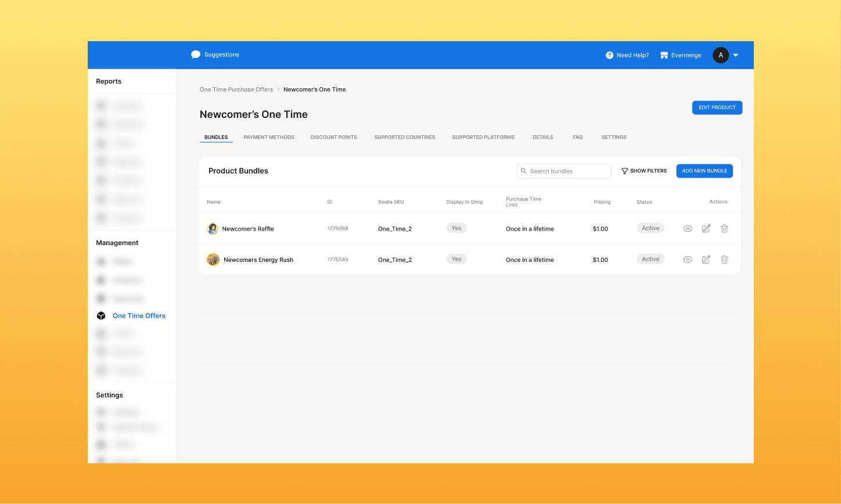Click the Reports section heading

point(109,81)
